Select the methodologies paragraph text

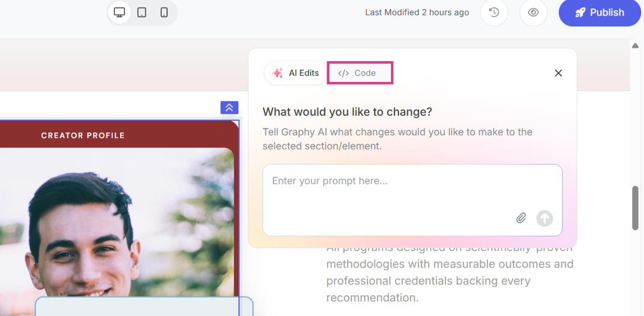[x=449, y=272]
